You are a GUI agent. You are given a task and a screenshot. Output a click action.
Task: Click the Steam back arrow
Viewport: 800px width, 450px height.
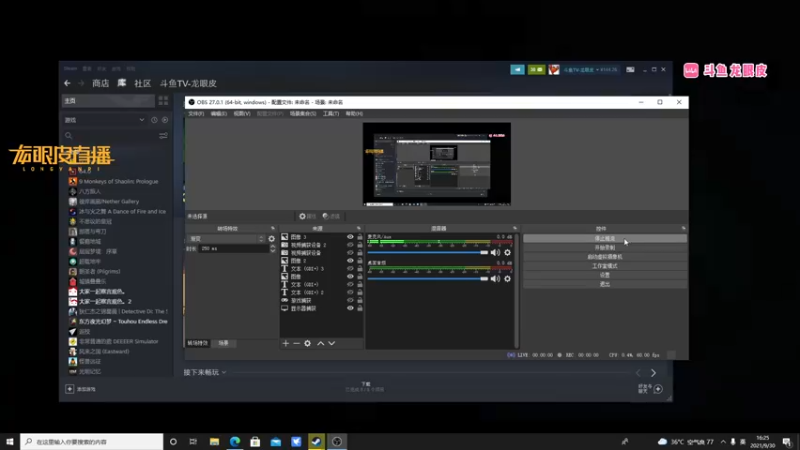67,83
